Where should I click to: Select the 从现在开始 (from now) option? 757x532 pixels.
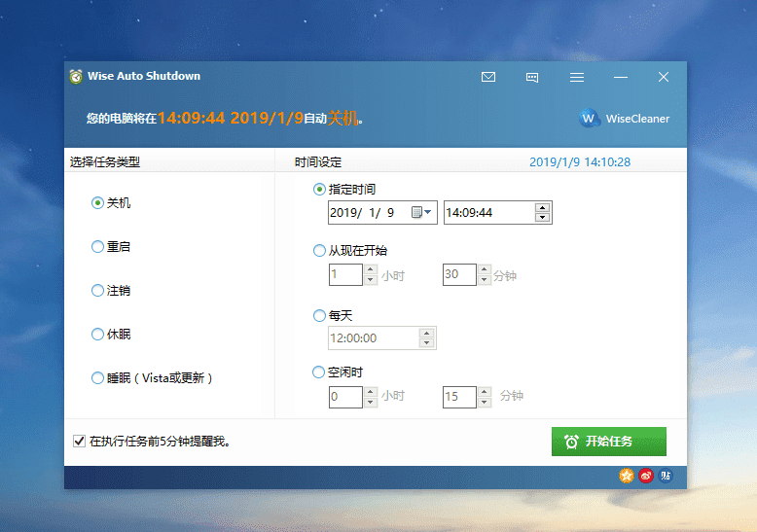[x=319, y=251]
